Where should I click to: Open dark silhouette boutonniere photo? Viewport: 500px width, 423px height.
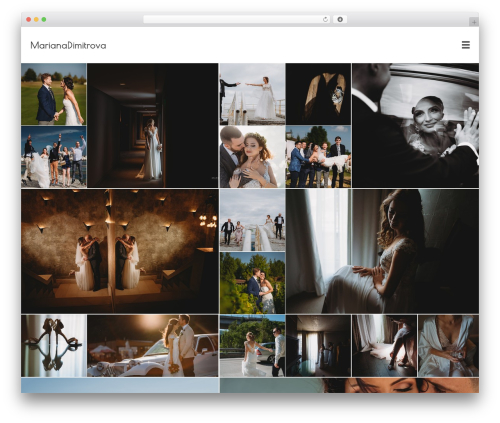point(318,94)
